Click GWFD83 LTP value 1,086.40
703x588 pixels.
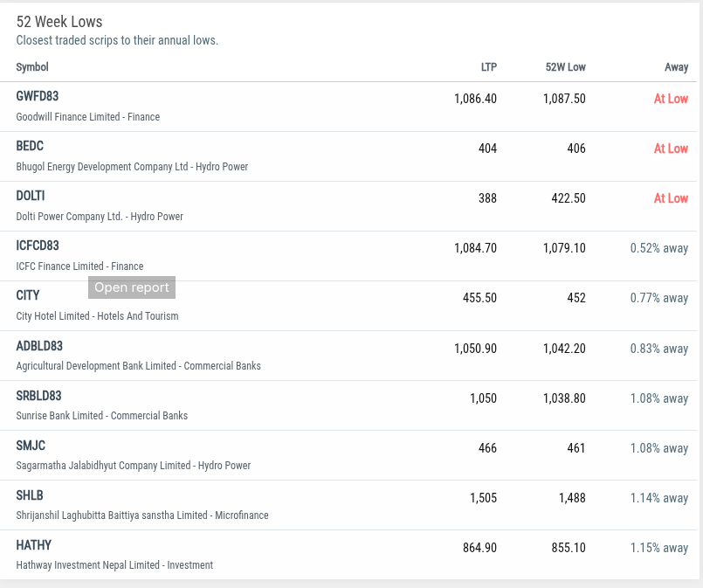475,99
